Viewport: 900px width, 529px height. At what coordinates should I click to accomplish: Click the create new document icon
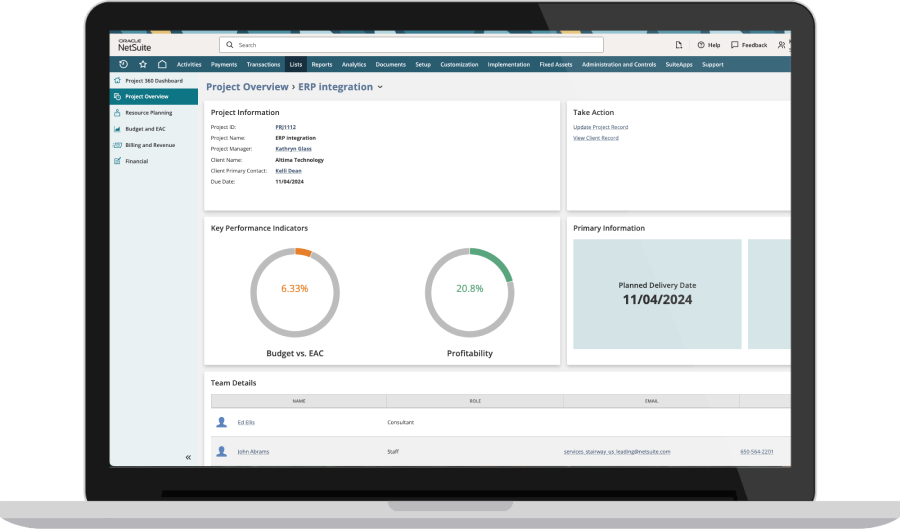[x=679, y=45]
